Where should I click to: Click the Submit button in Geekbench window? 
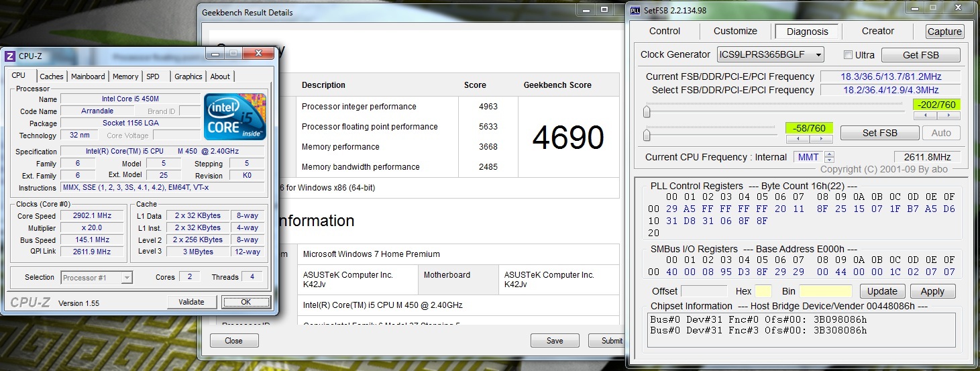(606, 341)
